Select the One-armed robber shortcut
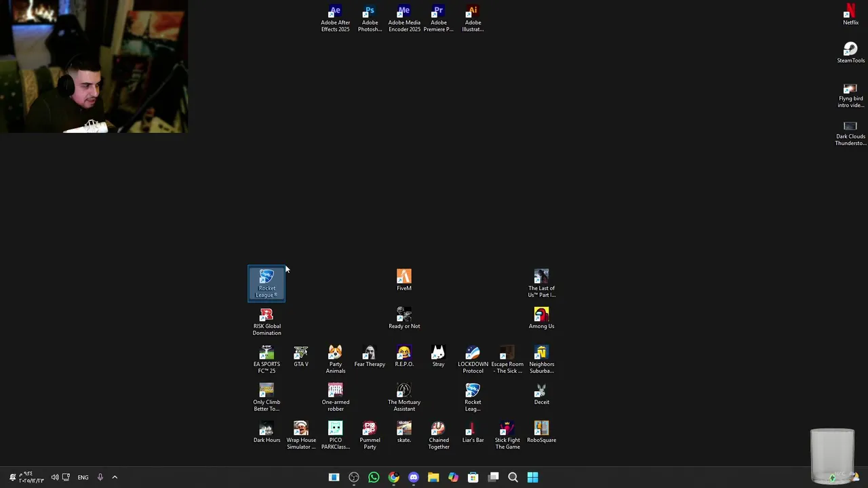The width and height of the screenshot is (868, 488). (x=335, y=398)
